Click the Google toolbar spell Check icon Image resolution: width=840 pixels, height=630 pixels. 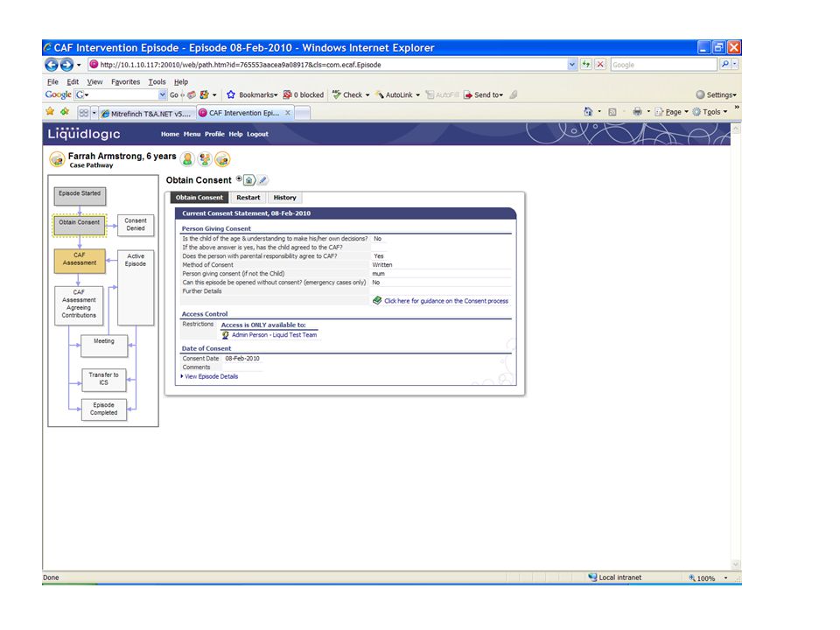[x=336, y=94]
